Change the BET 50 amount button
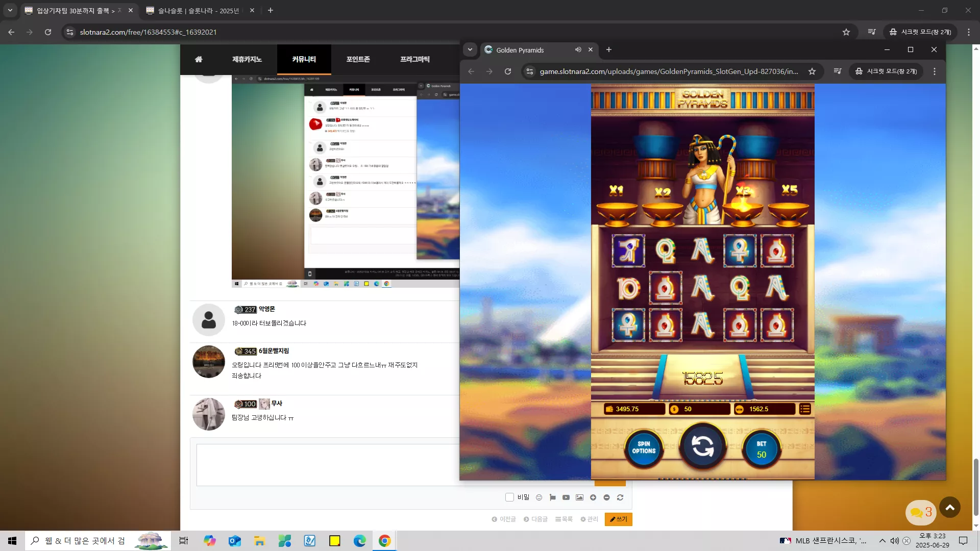This screenshot has width=980, height=551. pos(761,448)
